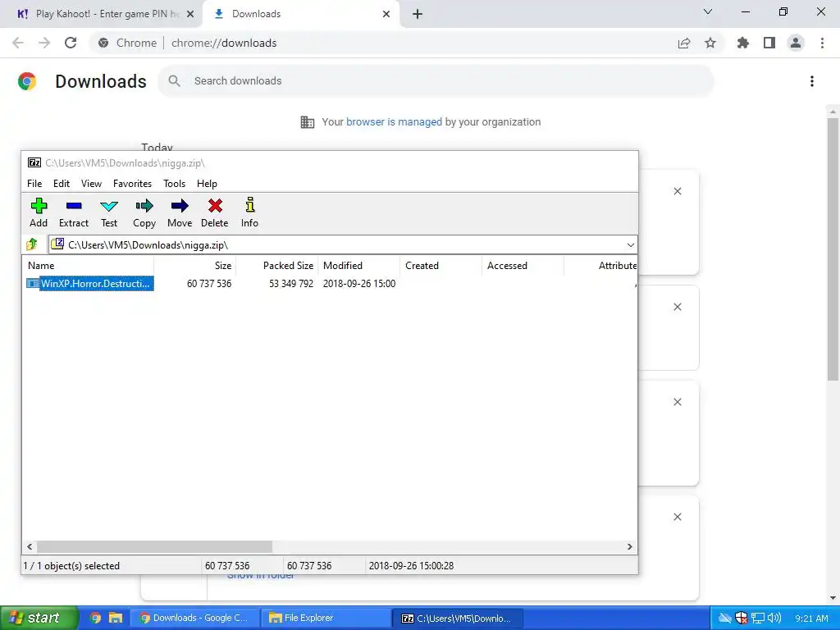The height and width of the screenshot is (630, 840).
Task: Click the 7-Zip horizontal scrollbar thumb
Action: point(154,547)
